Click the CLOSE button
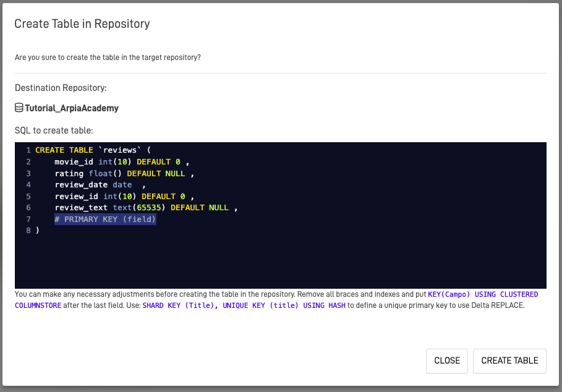562x392 pixels. click(447, 361)
